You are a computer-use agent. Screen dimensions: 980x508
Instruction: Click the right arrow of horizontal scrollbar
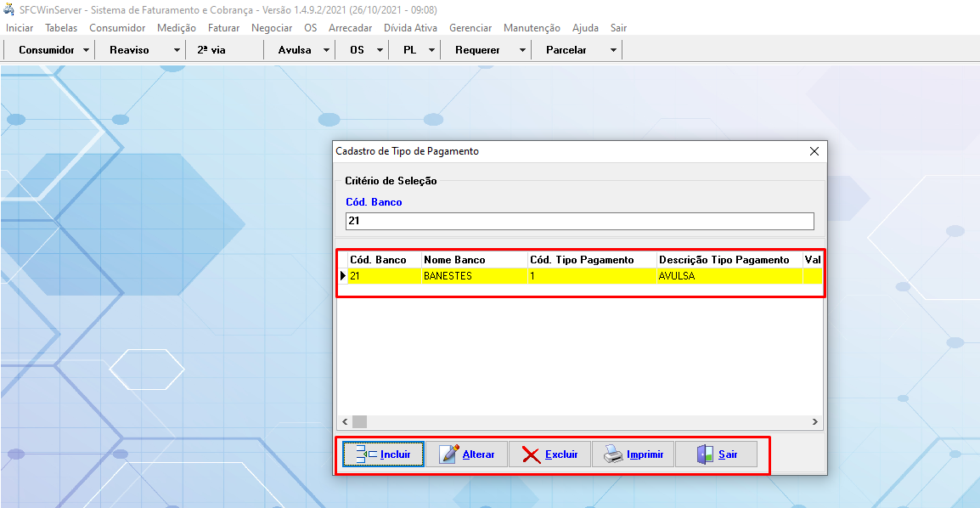pyautogui.click(x=814, y=422)
